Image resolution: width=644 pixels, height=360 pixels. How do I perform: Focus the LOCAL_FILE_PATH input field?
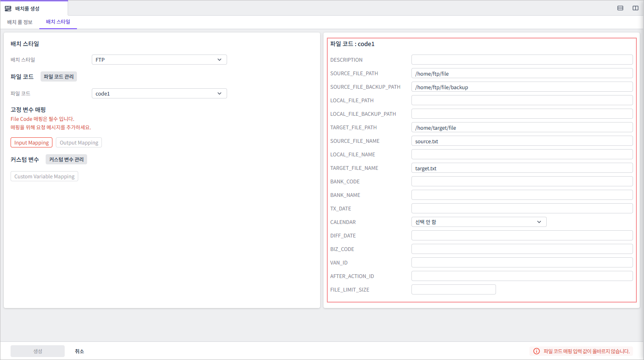point(522,100)
